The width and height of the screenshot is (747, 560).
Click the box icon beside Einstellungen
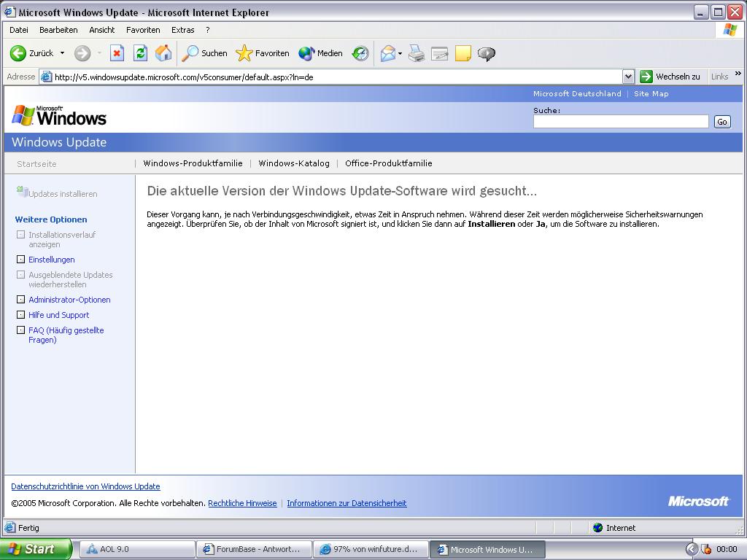(x=20, y=259)
